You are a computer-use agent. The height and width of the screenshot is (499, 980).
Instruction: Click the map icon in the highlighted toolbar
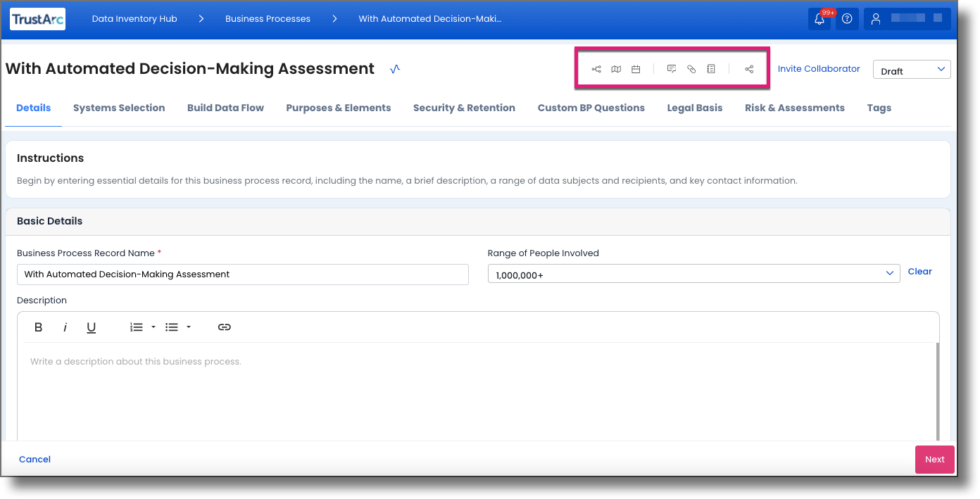click(x=616, y=68)
